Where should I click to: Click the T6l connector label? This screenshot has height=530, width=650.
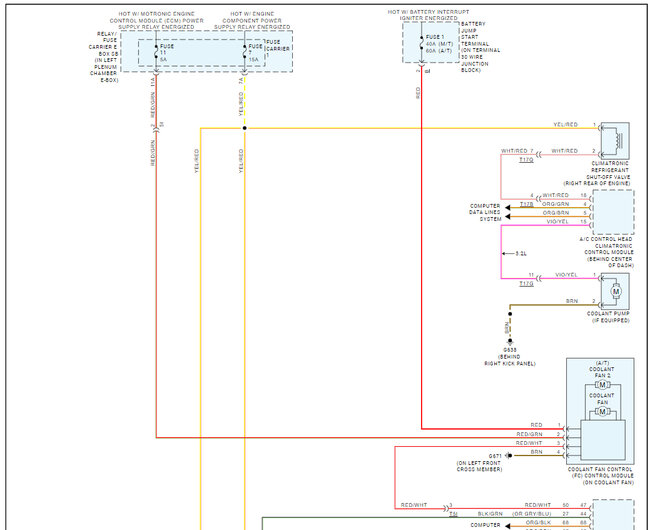(x=454, y=514)
